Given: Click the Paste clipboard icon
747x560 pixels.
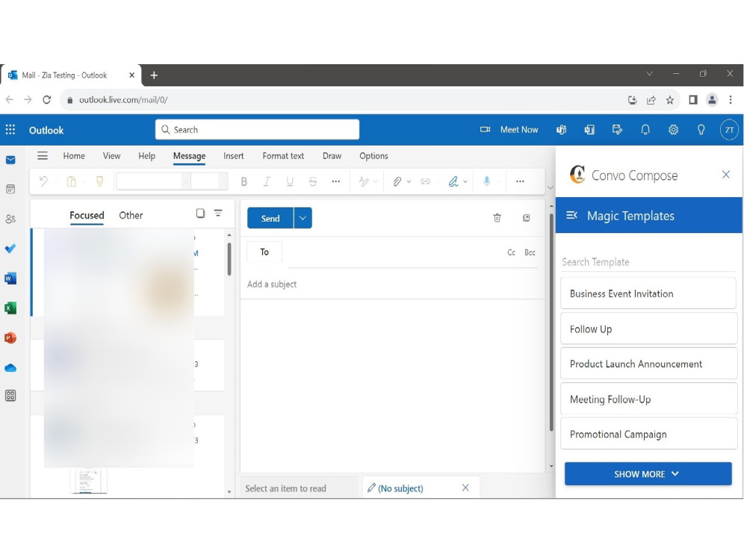Looking at the screenshot, I should (x=72, y=181).
